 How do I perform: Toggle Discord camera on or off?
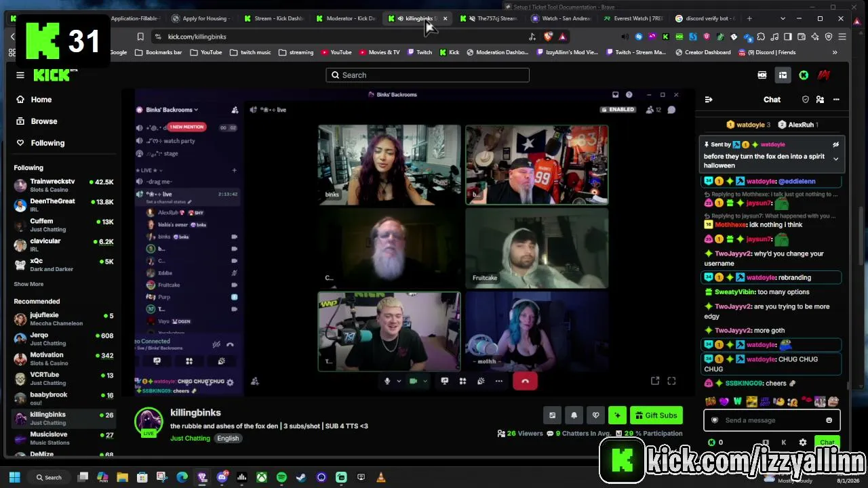[413, 381]
